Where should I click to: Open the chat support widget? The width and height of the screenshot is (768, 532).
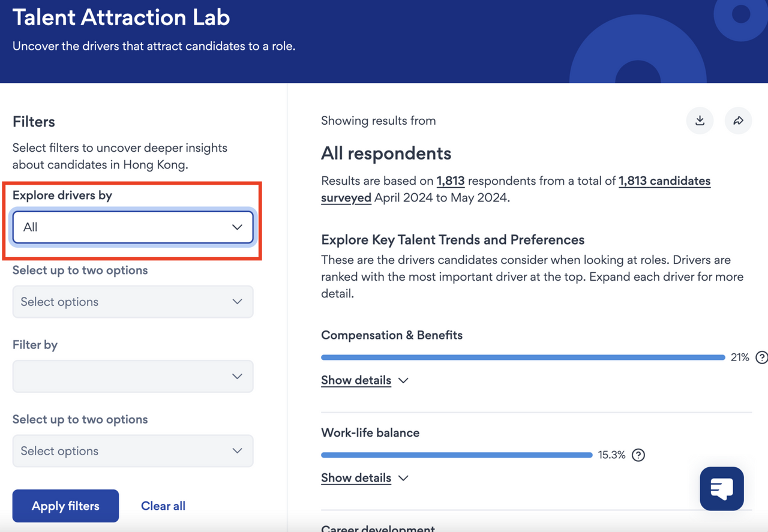pyautogui.click(x=722, y=489)
